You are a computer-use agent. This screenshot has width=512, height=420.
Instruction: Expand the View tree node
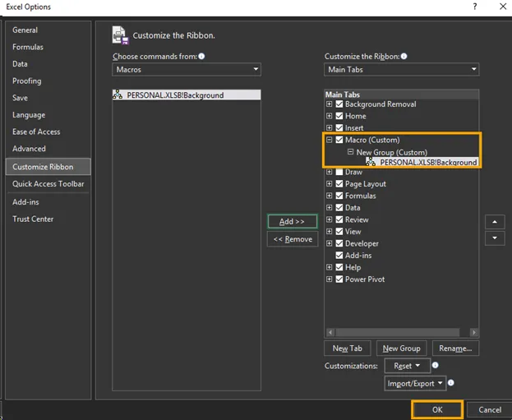(x=329, y=231)
